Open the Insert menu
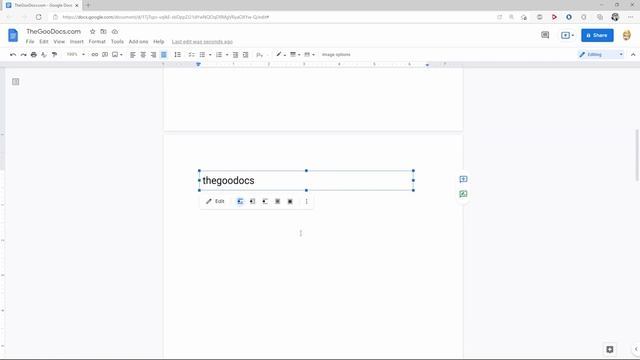This screenshot has height=360, width=640. coord(76,42)
